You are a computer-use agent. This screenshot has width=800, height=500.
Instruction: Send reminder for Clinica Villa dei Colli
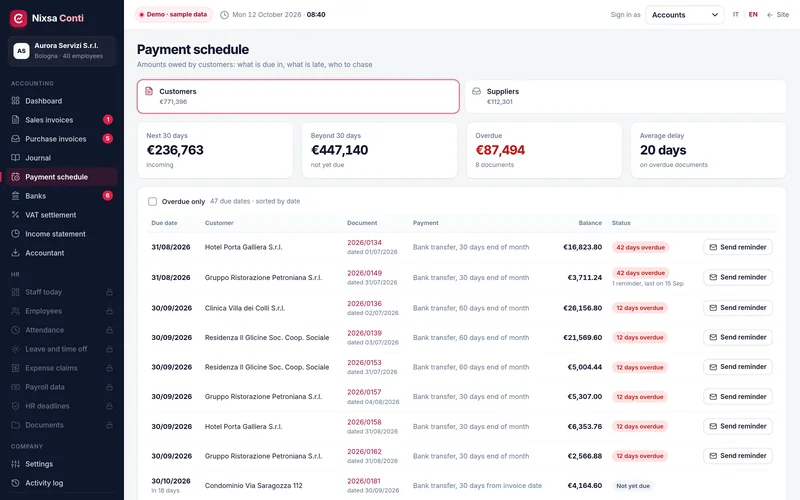pos(738,308)
